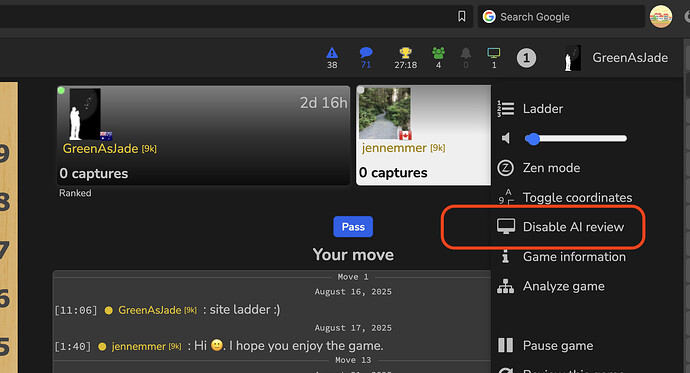
Task: Click the August 17, 2025 date in chat
Action: (x=353, y=328)
